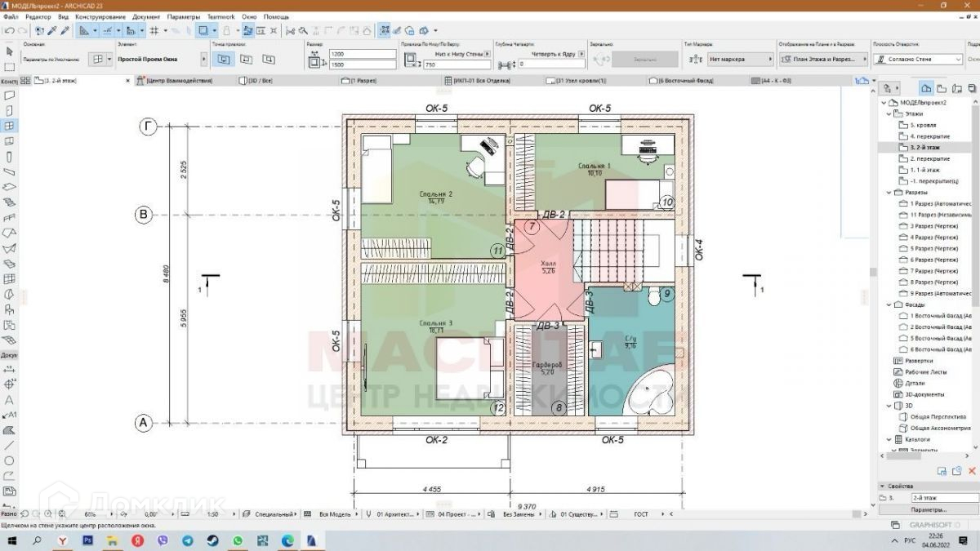Toggle the grid snap icon in the toolbar
Screen dimensions: 980x551
(x=154, y=30)
